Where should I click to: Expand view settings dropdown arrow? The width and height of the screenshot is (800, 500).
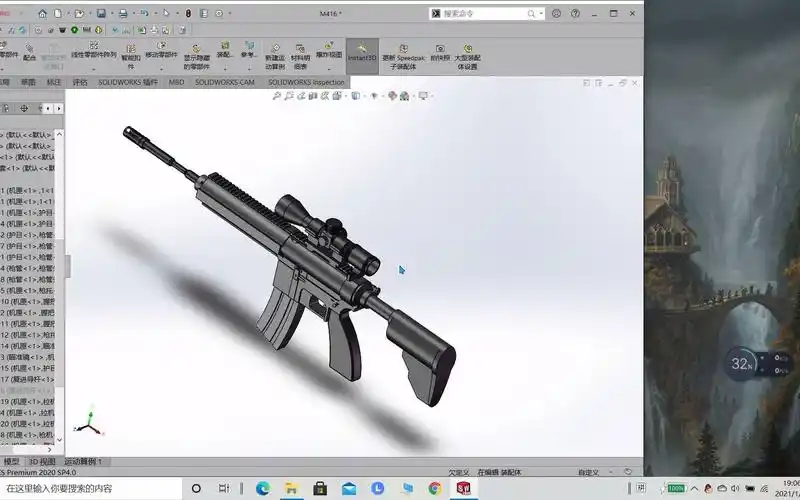tap(431, 95)
